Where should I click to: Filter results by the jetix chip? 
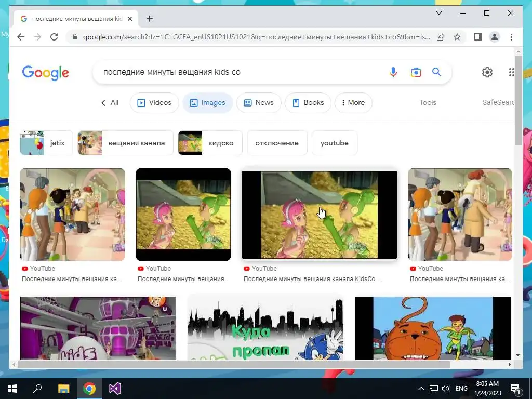(46, 143)
